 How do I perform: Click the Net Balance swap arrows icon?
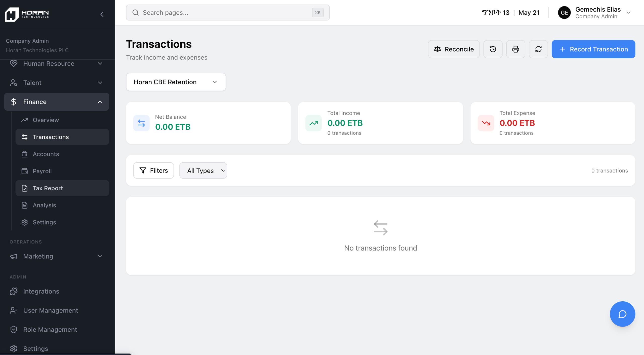(141, 123)
